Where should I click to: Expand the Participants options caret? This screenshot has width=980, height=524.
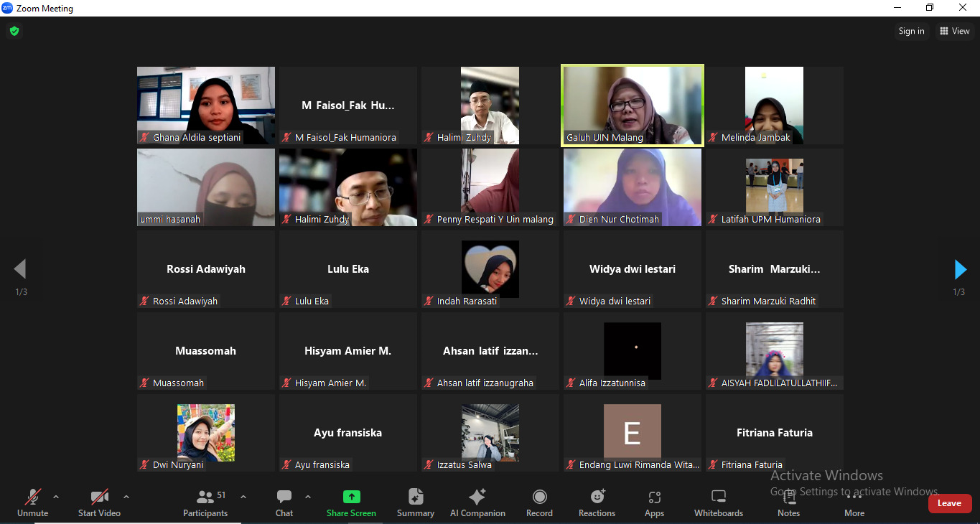[x=243, y=497]
